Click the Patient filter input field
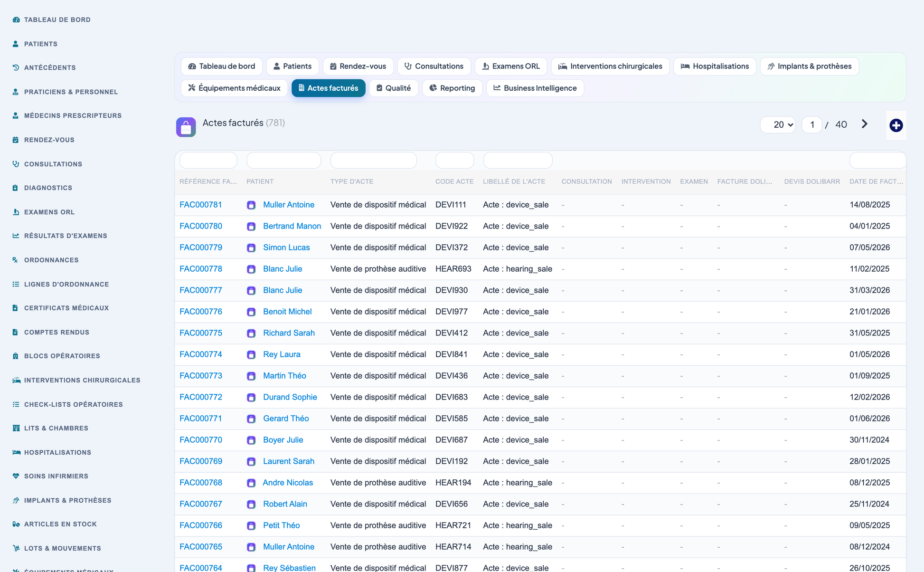Screen dimensions: 924x572 (284, 160)
